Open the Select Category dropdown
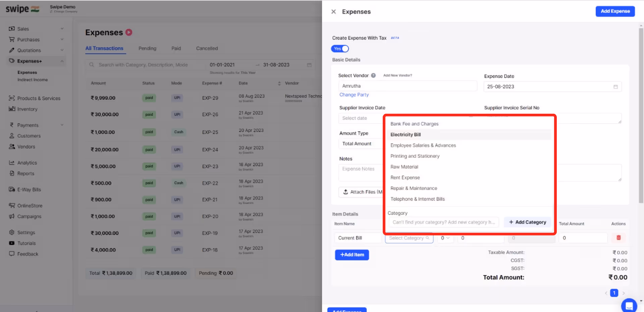This screenshot has height=312, width=644. point(409,238)
